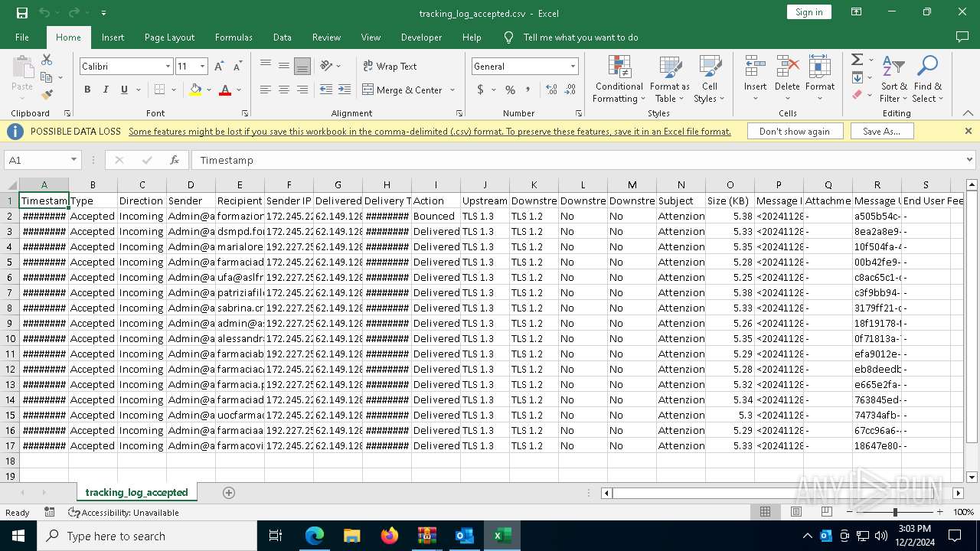Switch to the Page Layout tab
Image resolution: width=980 pixels, height=551 pixels.
pos(169,37)
